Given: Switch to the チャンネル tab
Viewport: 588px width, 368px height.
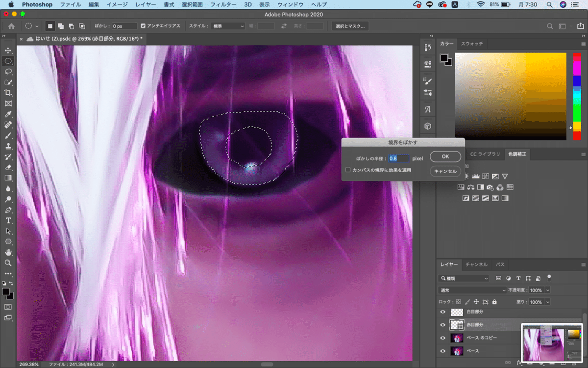Looking at the screenshot, I should [476, 264].
